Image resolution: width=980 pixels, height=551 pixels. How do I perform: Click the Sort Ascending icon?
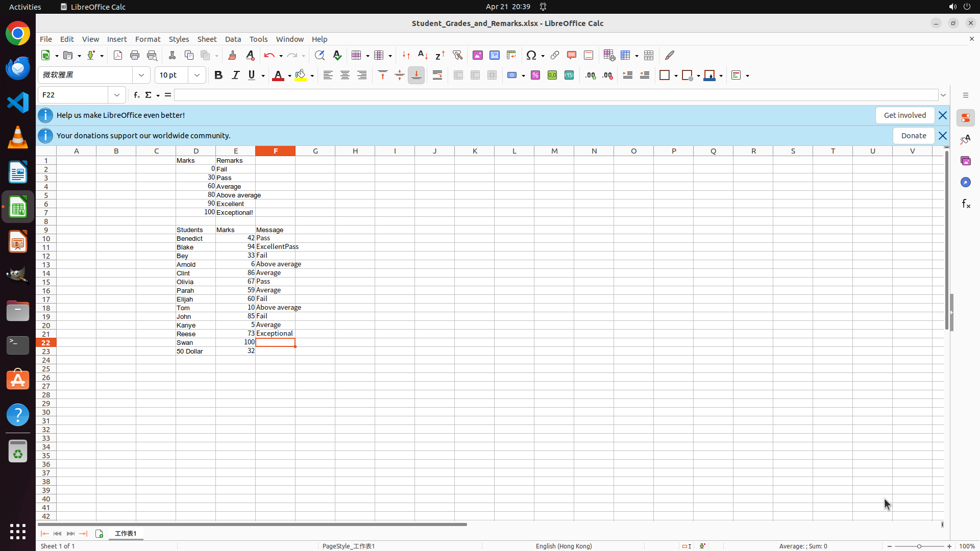(x=423, y=55)
